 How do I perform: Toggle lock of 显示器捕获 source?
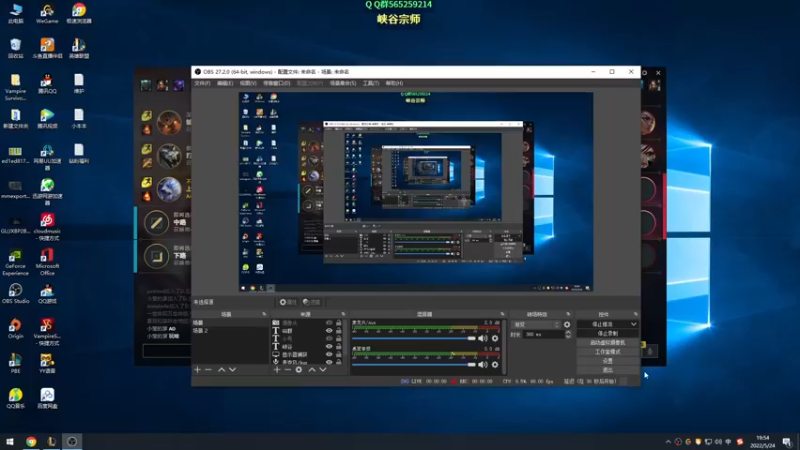pyautogui.click(x=339, y=354)
